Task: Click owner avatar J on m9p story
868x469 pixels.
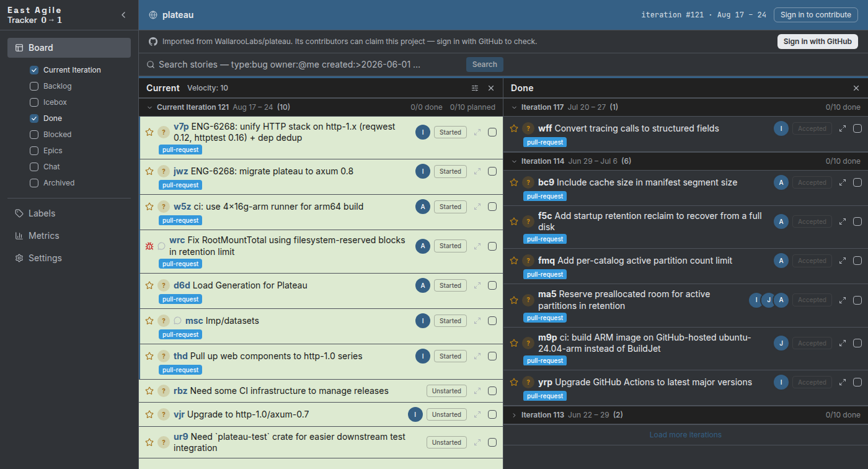Action: click(781, 343)
